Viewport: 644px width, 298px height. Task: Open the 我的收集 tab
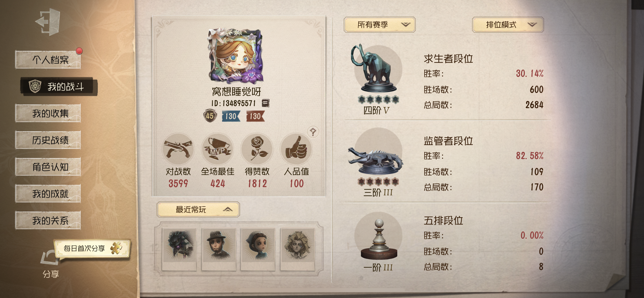[x=48, y=113]
